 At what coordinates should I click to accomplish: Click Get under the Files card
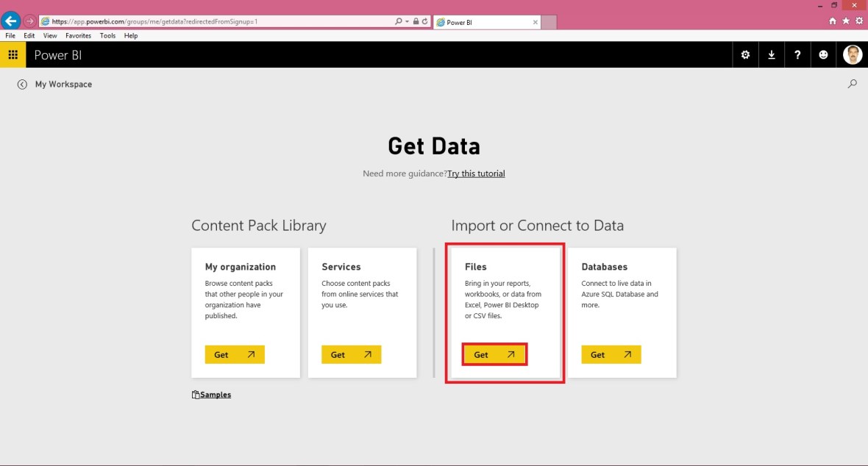(x=494, y=354)
